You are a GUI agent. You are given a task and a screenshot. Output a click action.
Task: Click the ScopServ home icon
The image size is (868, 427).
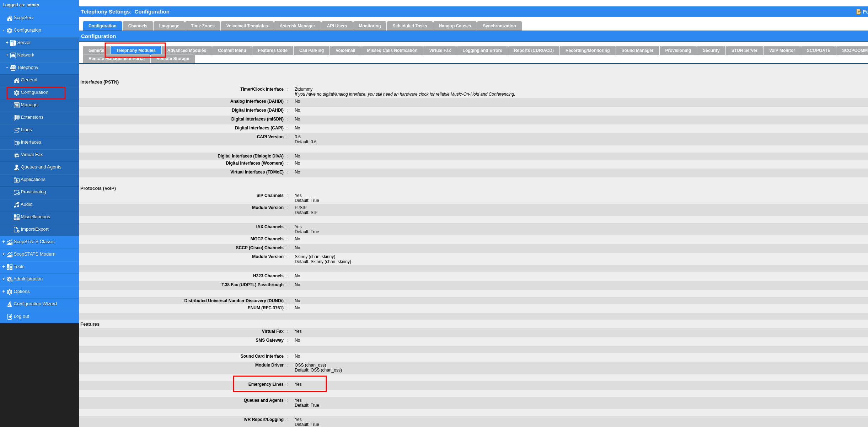[10, 18]
